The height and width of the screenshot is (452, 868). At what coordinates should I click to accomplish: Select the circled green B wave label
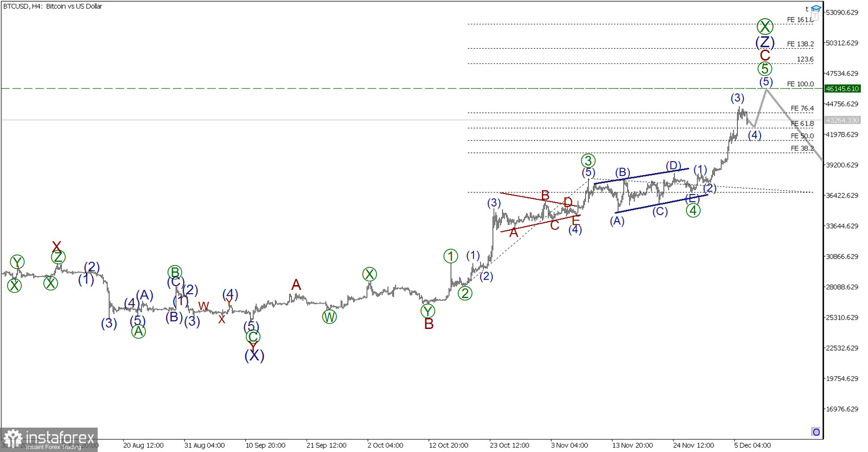tap(174, 272)
